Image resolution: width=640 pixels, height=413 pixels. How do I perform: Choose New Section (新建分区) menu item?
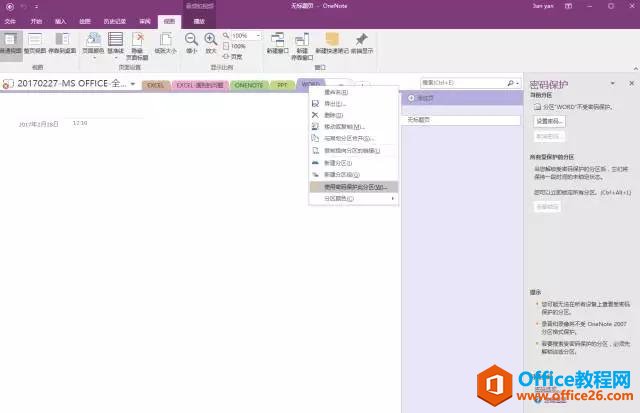pos(354,163)
